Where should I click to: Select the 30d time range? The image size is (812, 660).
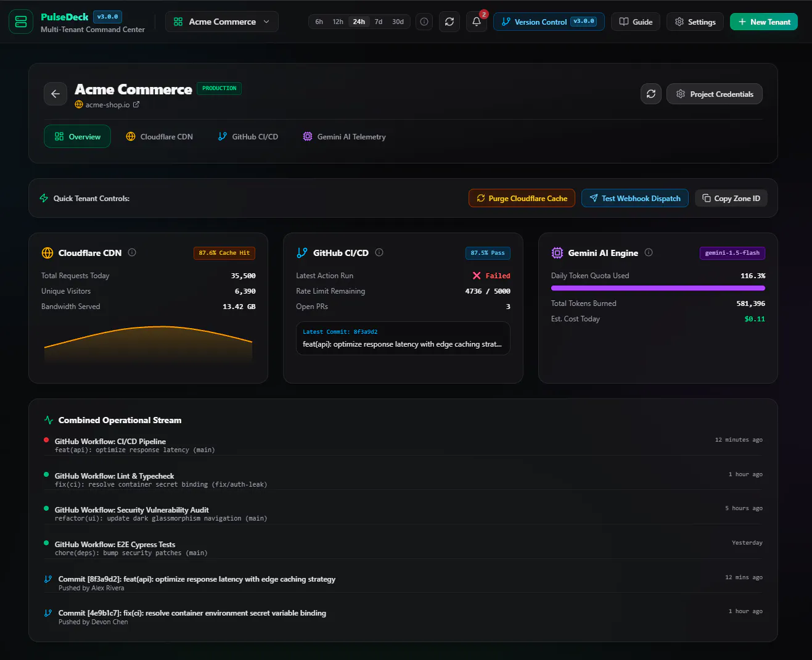point(398,22)
